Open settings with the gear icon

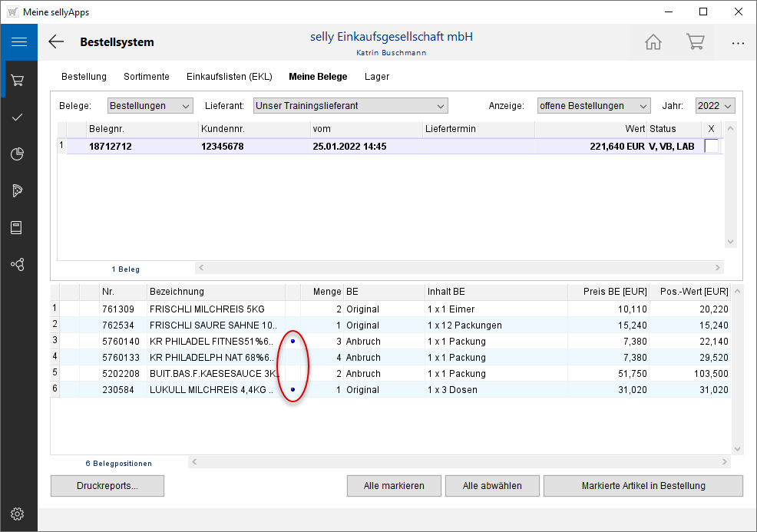click(x=18, y=514)
